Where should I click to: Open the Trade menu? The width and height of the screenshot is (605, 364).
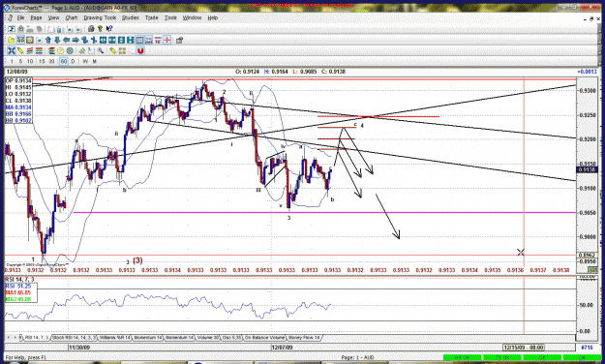[152, 17]
